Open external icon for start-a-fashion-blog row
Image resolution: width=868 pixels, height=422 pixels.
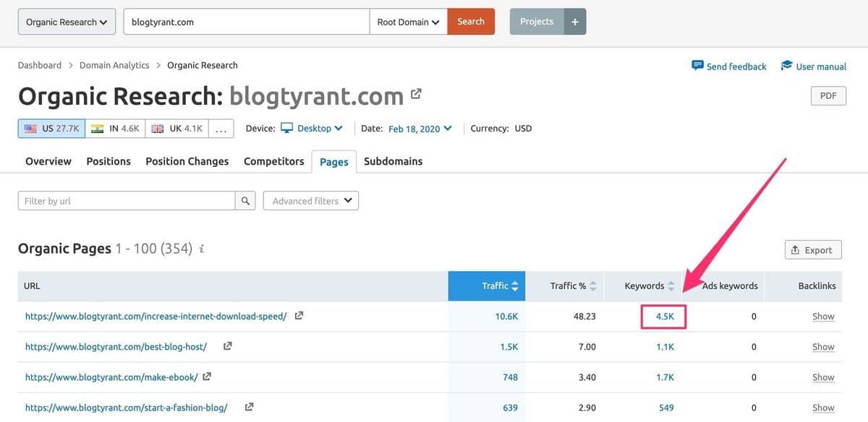pos(250,407)
